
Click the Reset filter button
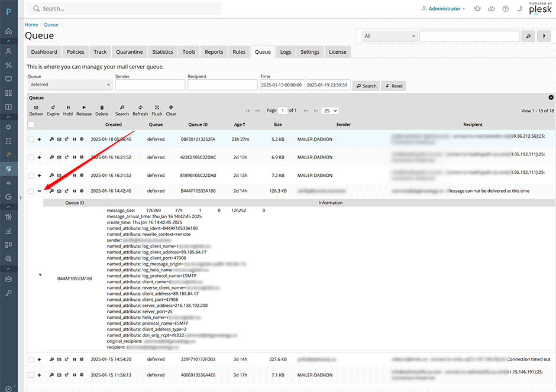[393, 86]
